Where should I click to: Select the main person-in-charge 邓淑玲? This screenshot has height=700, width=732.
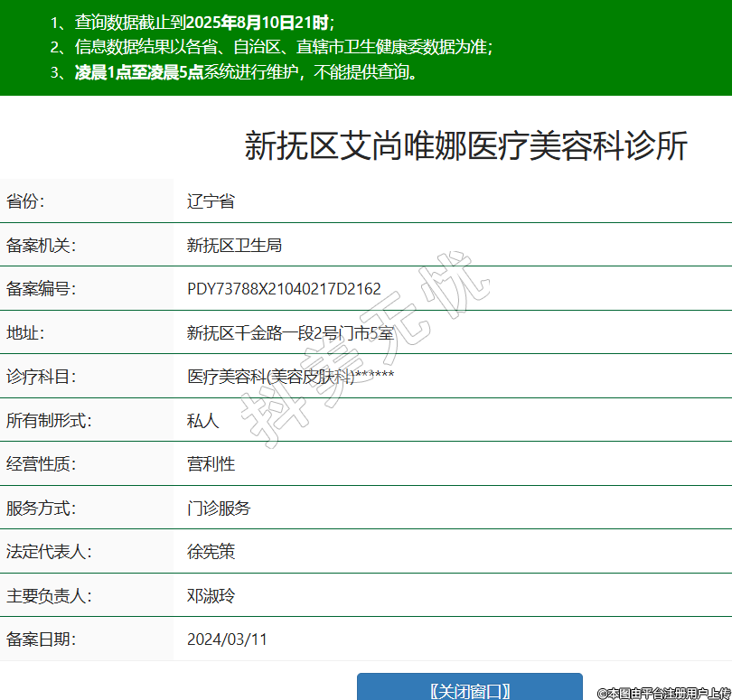(211, 596)
